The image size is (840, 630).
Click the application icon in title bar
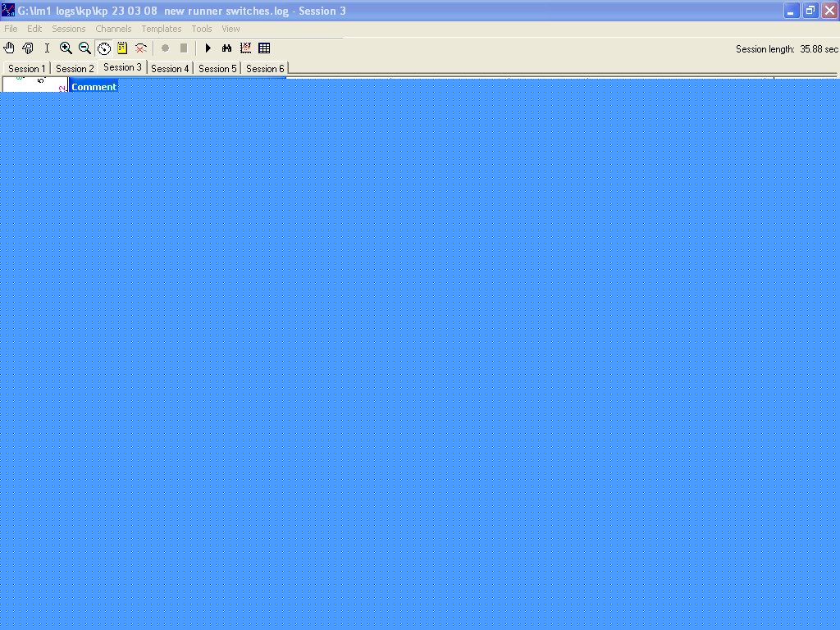click(8, 10)
